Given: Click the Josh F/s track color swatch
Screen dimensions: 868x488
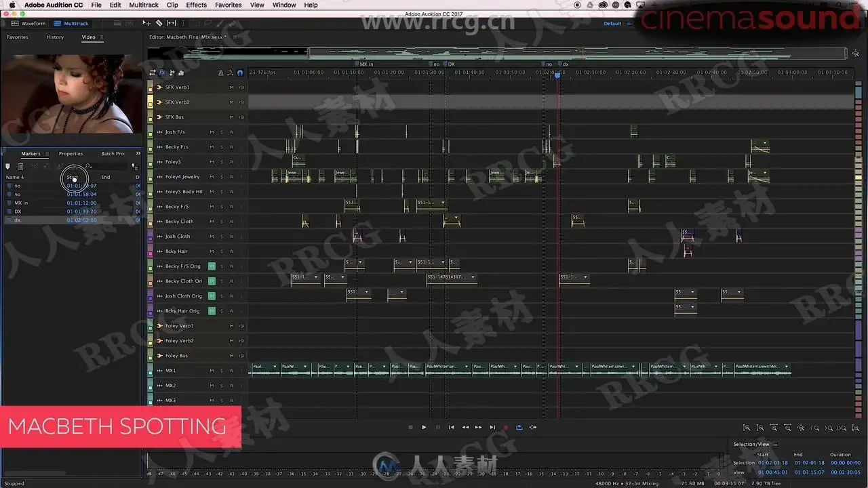Looking at the screenshot, I should 151,132.
